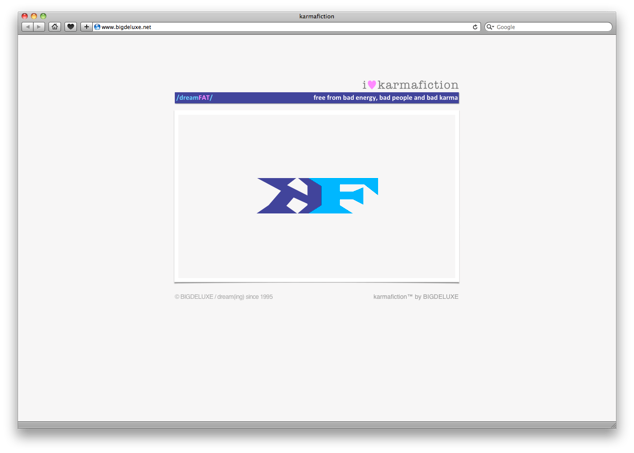Screen dimensions: 634x453
Task: Click the karmafiction title logo text
Action: 417,85
